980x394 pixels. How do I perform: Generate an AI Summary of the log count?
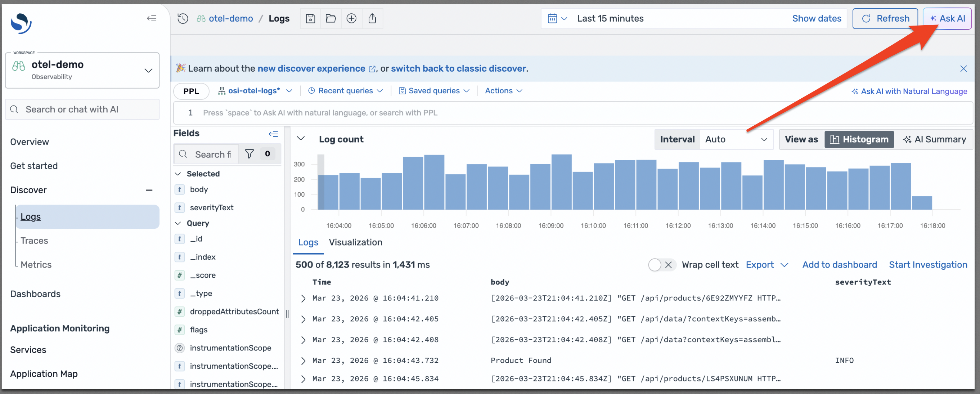pos(934,139)
